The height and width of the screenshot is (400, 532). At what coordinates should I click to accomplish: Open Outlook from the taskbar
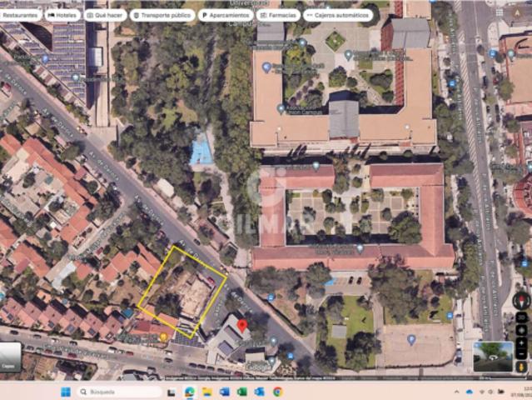tap(260, 392)
